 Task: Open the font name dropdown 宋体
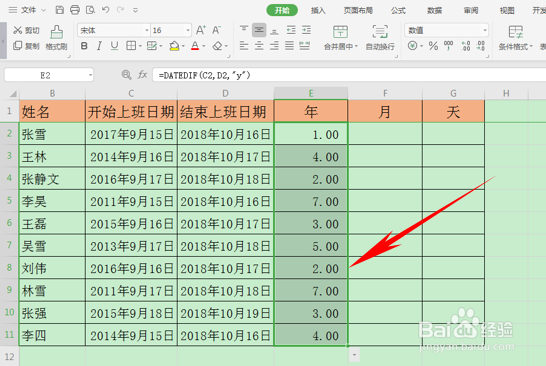pos(147,31)
